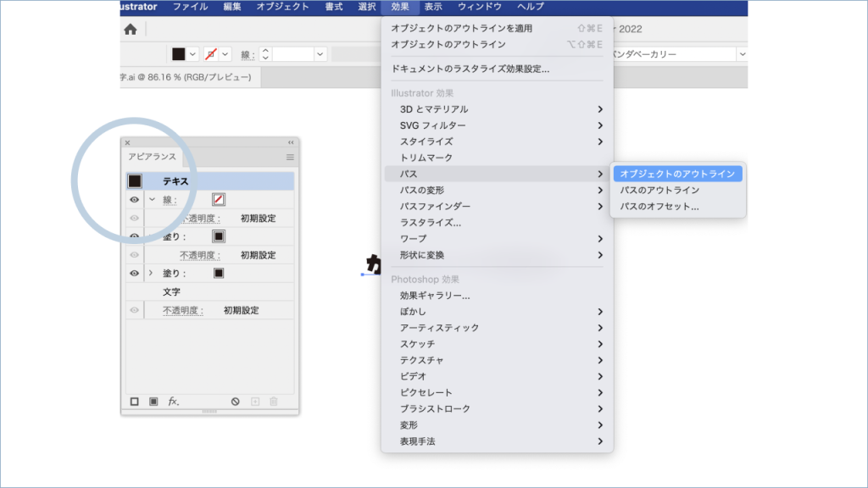Screen dimensions: 868x488
Task: Expand the second 塗り row chevron
Action: 151,274
